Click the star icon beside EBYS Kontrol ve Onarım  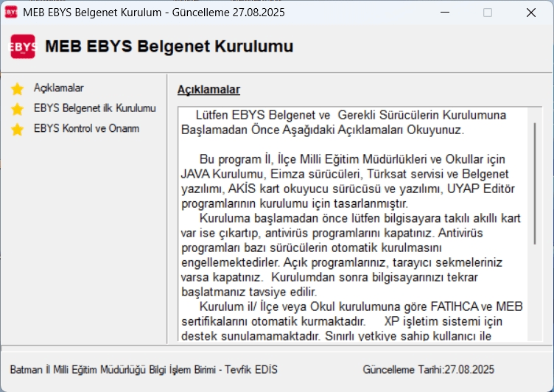coord(17,130)
